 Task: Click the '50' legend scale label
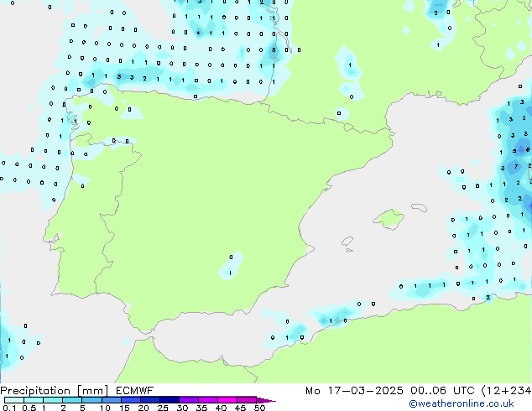click(x=259, y=408)
